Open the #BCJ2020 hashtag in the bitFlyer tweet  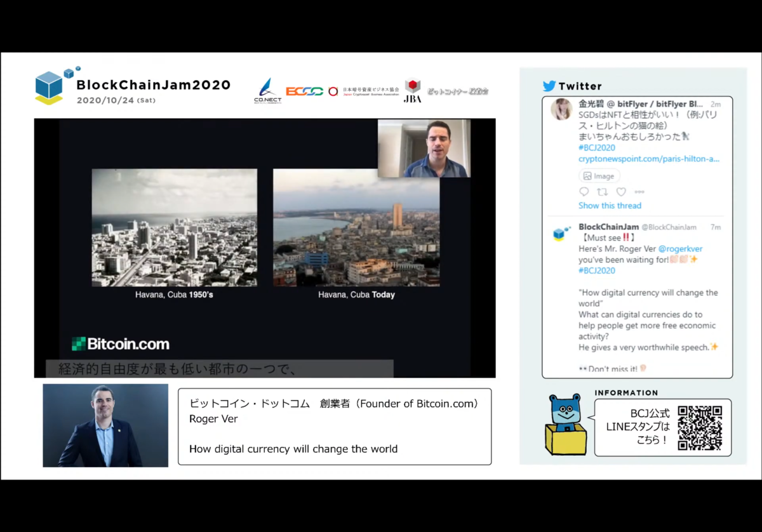(597, 148)
